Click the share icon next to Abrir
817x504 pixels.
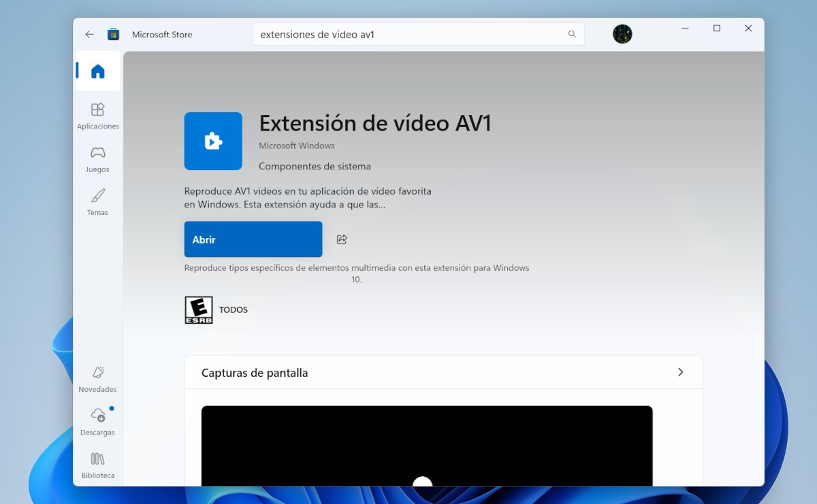pos(341,239)
